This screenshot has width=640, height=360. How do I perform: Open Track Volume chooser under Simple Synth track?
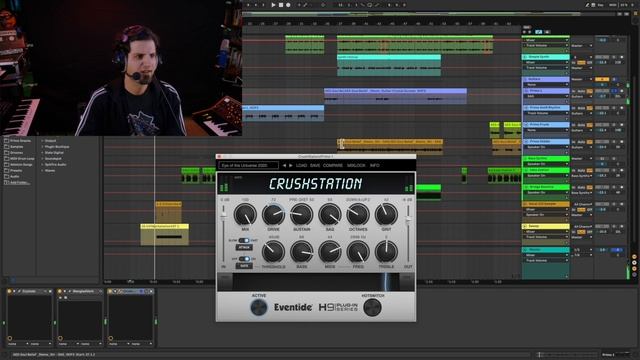546,68
